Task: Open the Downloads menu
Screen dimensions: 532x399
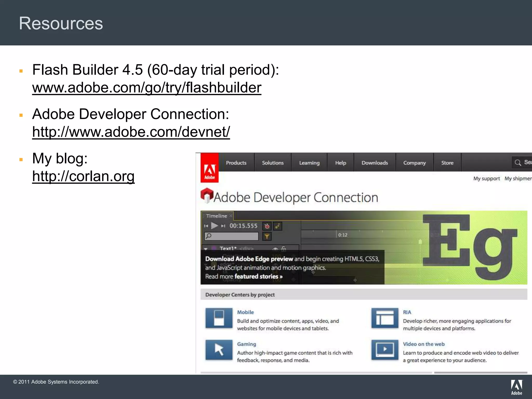Action: [375, 163]
